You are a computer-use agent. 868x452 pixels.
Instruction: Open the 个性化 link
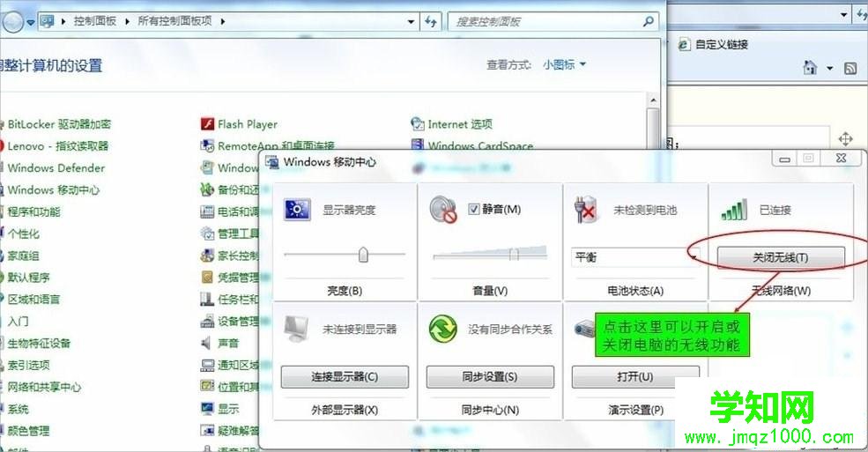point(23,233)
